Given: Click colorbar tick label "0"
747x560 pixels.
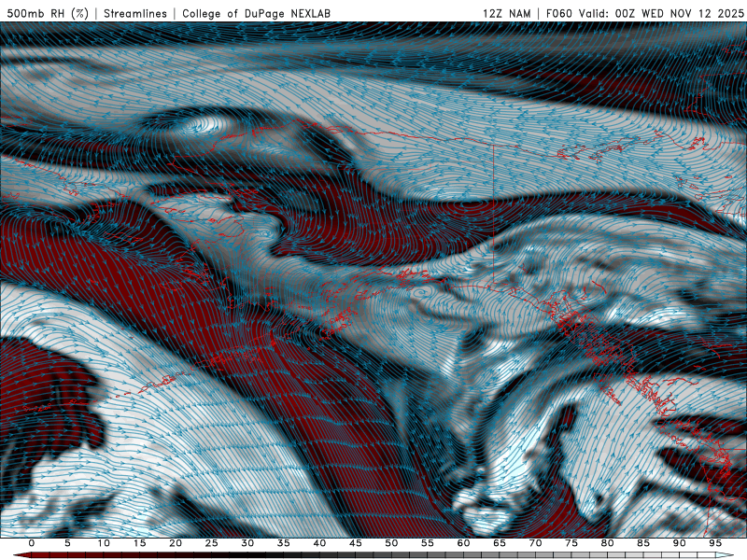Looking at the screenshot, I should coord(32,543).
